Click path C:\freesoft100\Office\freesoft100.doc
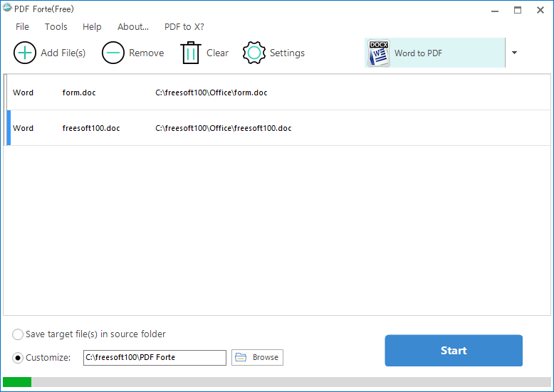Image resolution: width=554 pixels, height=392 pixels. 224,128
